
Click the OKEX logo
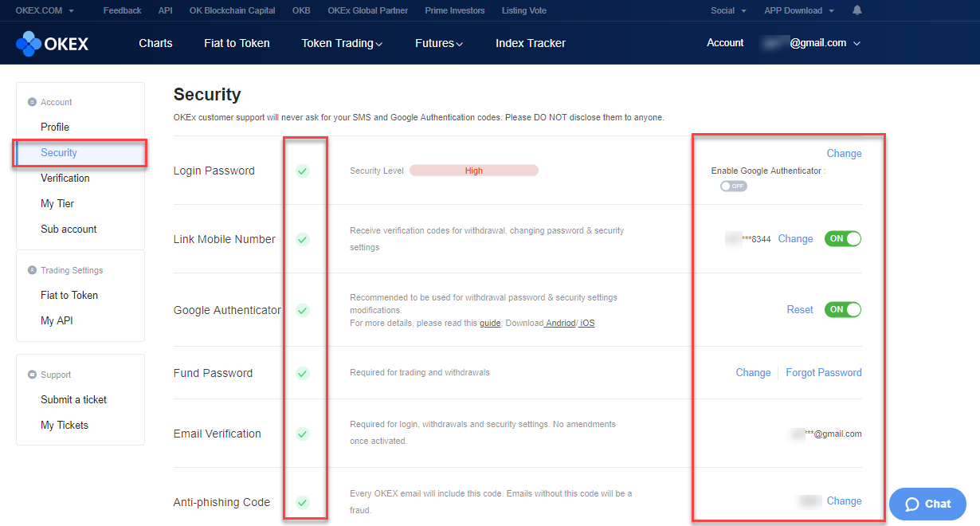52,43
